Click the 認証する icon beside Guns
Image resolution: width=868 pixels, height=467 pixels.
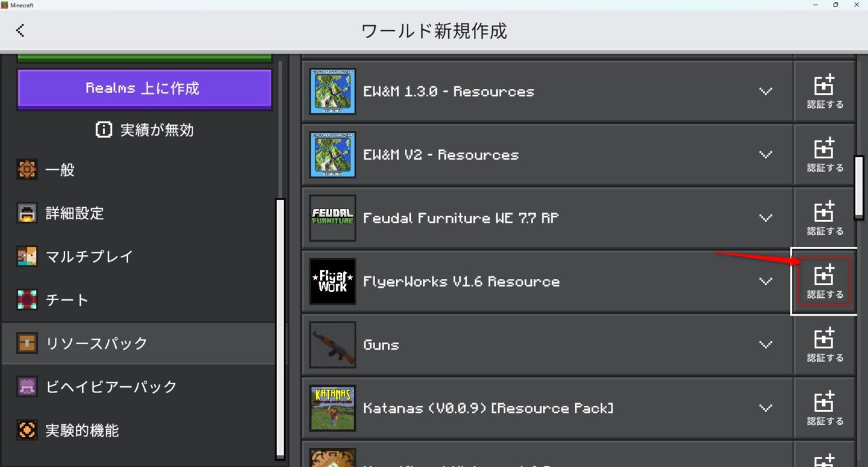[x=824, y=345]
